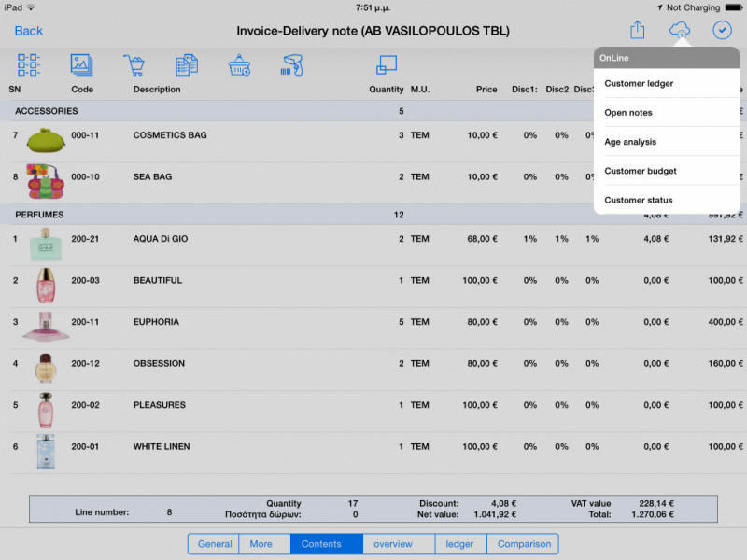Activate the barcode scanner icon

click(x=291, y=64)
